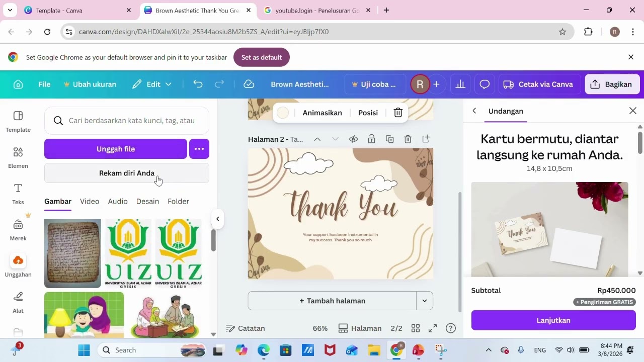The height and width of the screenshot is (362, 644).
Task: Undo the last action
Action: 198,84
